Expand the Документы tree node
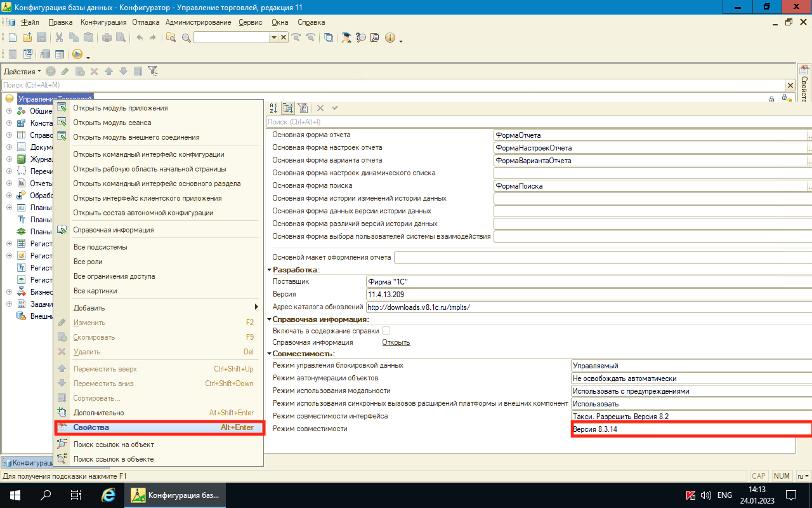This screenshot has width=812, height=508. [x=10, y=147]
